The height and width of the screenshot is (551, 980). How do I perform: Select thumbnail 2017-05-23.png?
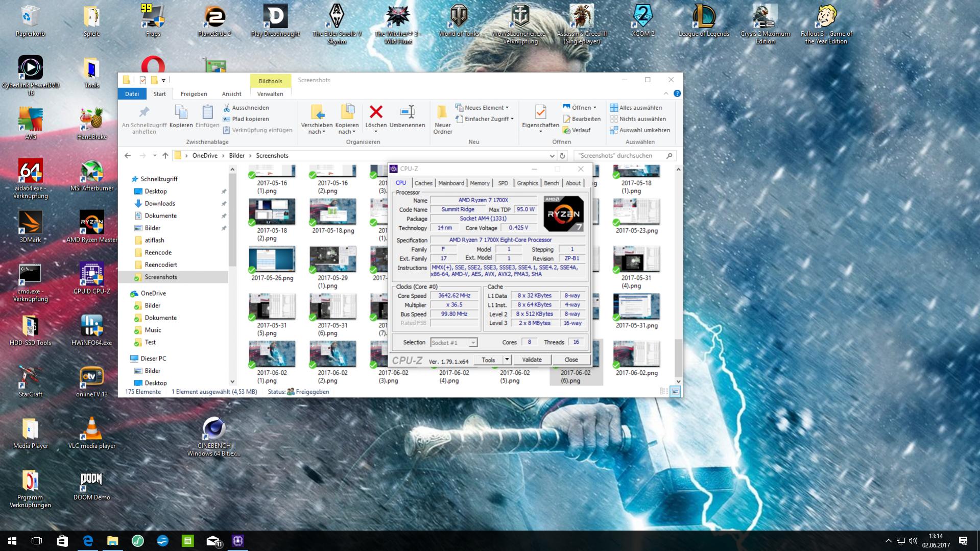point(636,217)
